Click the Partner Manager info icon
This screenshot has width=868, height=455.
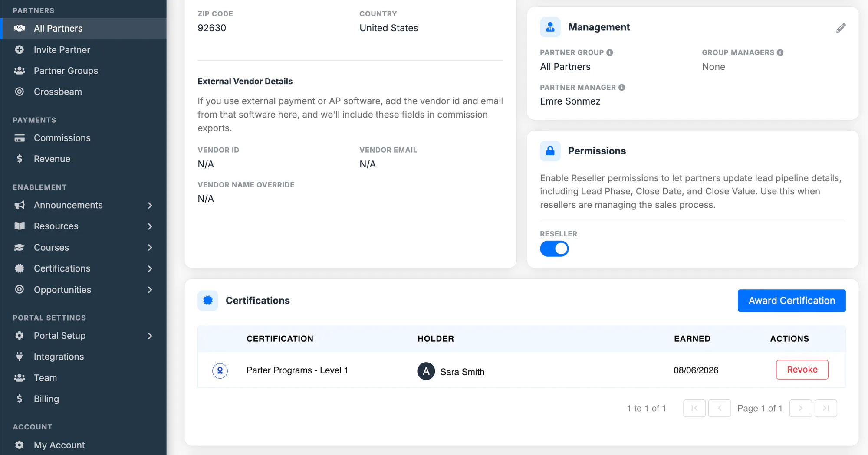[622, 87]
